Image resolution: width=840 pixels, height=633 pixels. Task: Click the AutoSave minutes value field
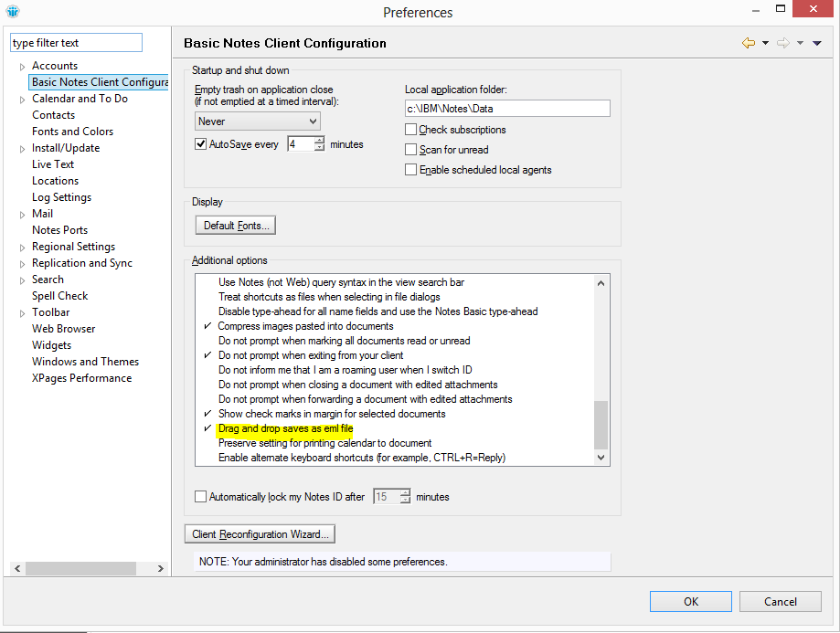point(301,144)
